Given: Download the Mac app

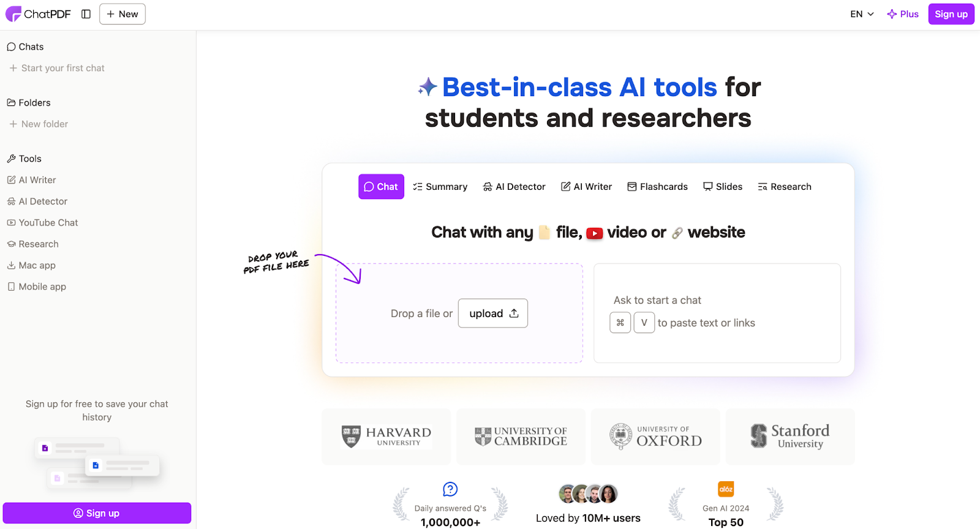Looking at the screenshot, I should (x=36, y=265).
